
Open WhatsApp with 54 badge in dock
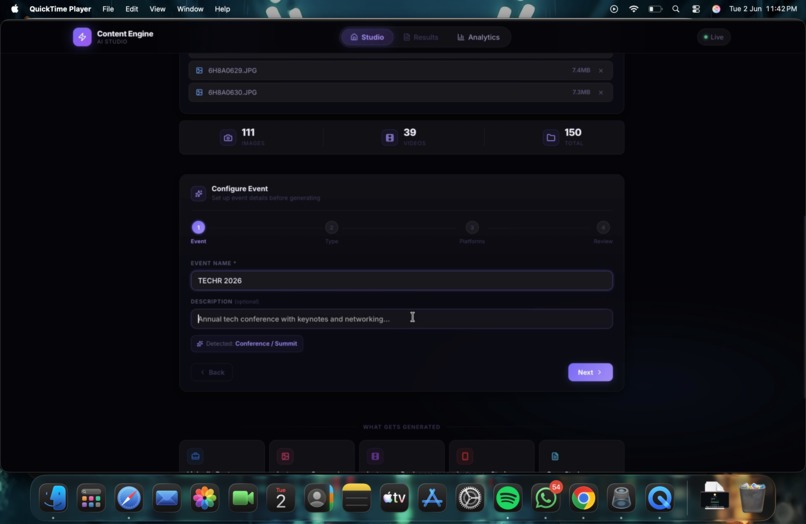(545, 498)
